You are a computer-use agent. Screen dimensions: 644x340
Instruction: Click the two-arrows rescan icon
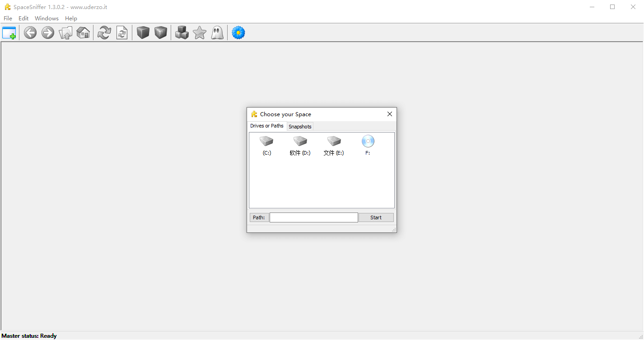click(104, 33)
